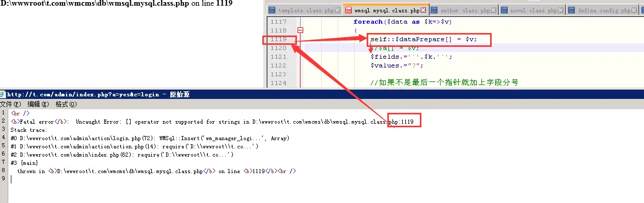Switch to the template.class.php tab
The image size is (644, 203).
point(306,10)
